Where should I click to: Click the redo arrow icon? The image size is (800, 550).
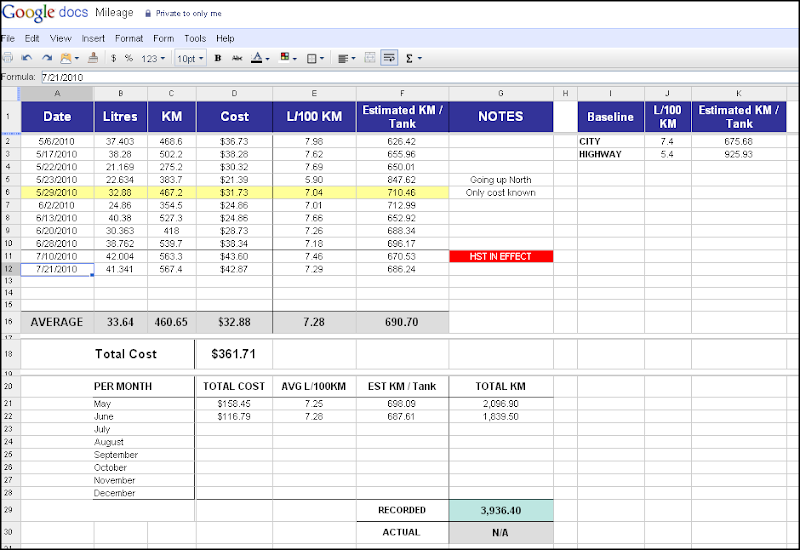[x=47, y=58]
